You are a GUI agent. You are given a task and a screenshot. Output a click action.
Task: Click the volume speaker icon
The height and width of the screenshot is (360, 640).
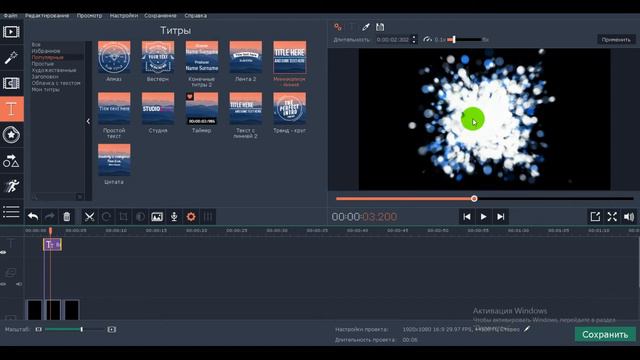click(x=629, y=217)
